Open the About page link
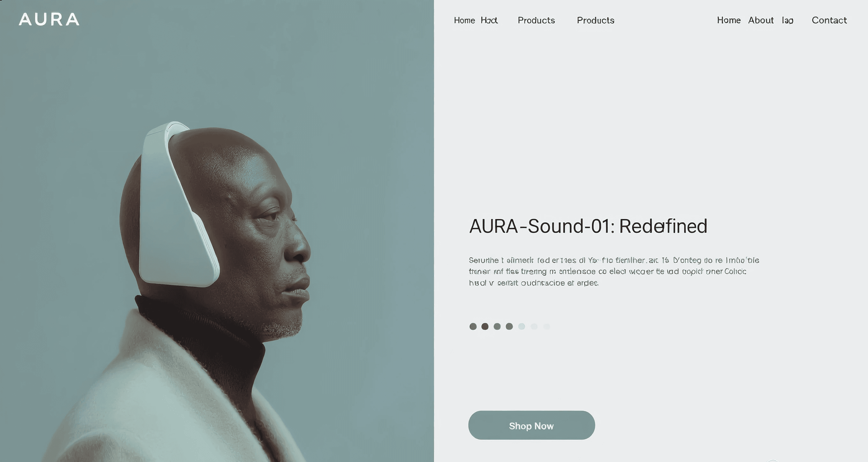 (x=761, y=20)
